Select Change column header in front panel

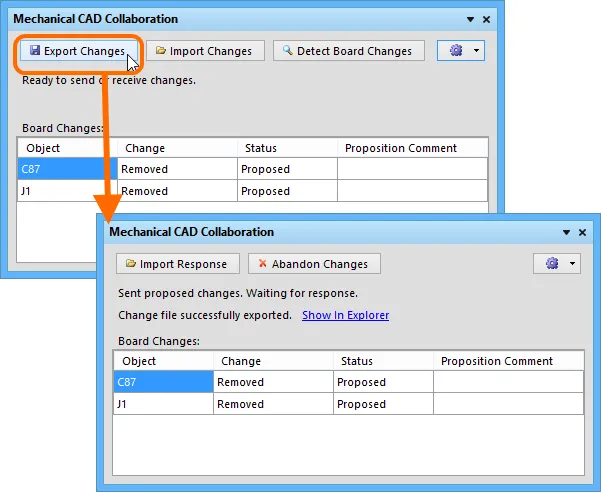click(x=274, y=361)
